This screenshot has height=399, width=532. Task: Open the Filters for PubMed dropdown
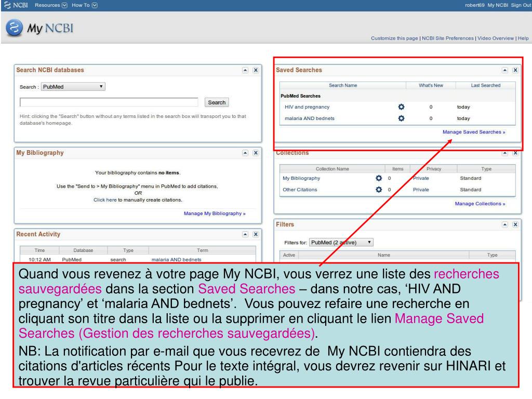341,242
